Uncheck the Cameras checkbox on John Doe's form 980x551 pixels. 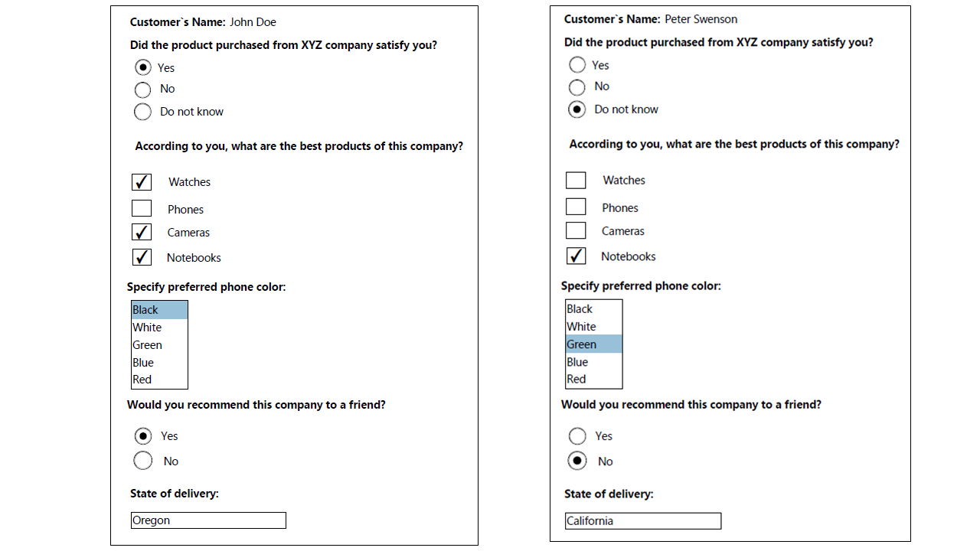point(142,232)
